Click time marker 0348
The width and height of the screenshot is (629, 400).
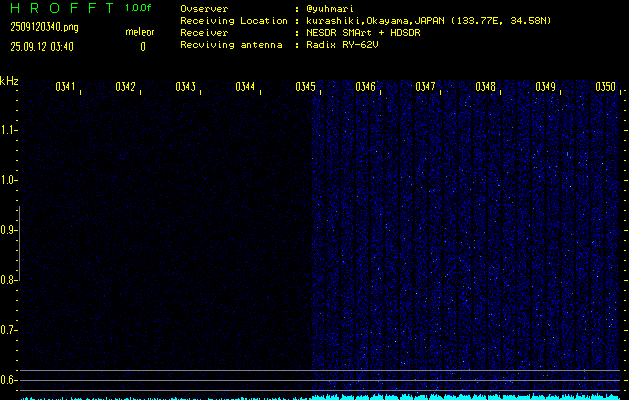pos(485,87)
